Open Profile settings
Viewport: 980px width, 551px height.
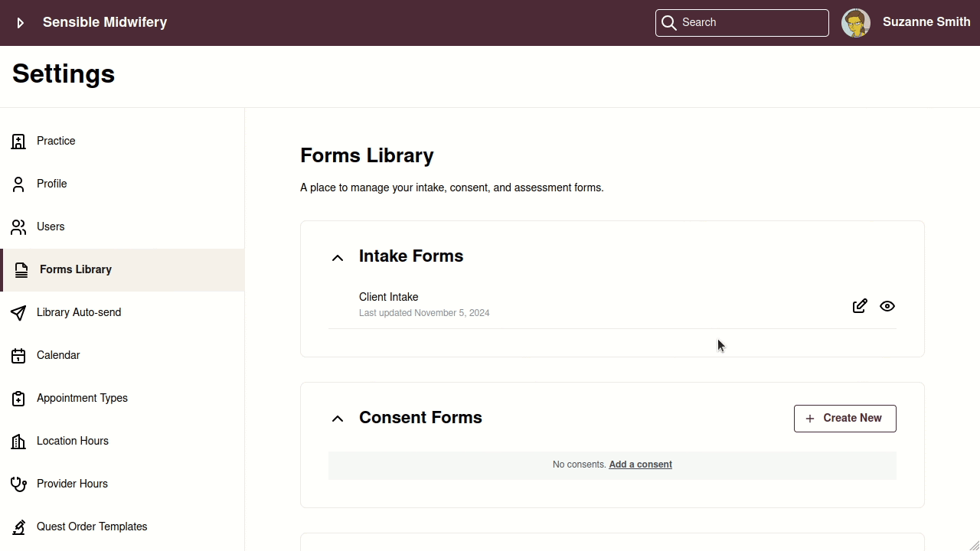(122, 184)
